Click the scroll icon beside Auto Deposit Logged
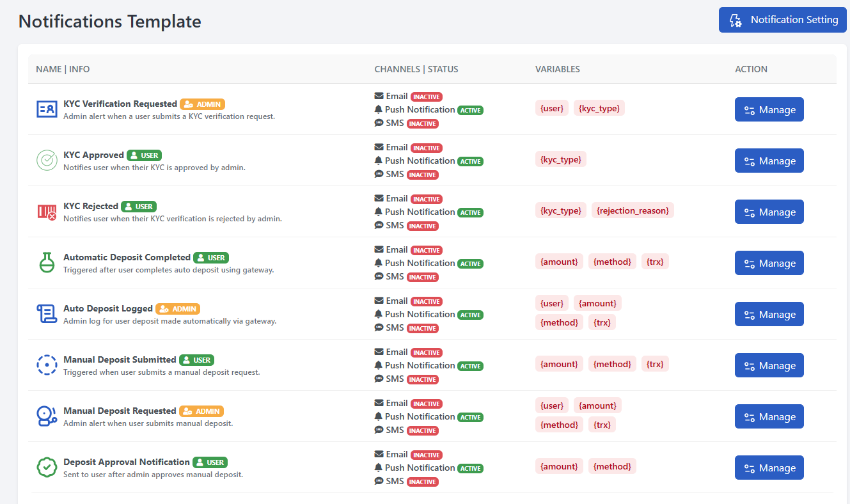850x504 pixels. (46, 313)
